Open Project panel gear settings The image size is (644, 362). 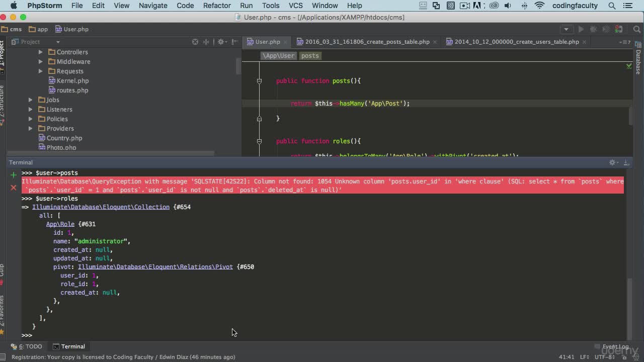click(x=221, y=42)
